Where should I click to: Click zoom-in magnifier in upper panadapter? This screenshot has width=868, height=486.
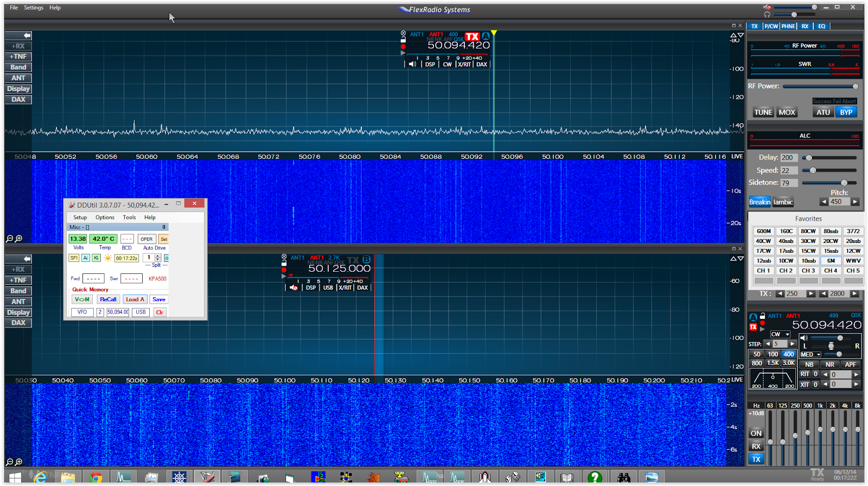coord(19,239)
